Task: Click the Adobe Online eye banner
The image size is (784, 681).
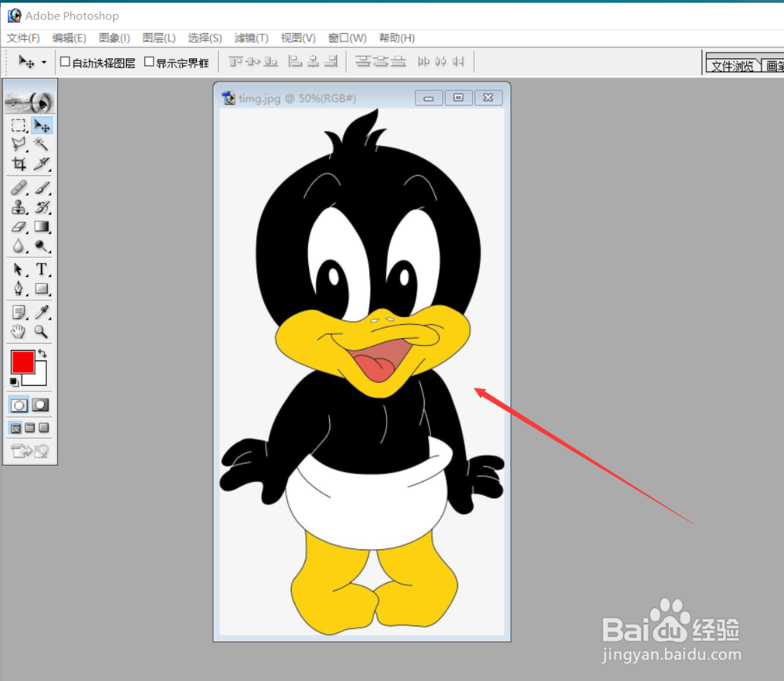Action: tap(30, 102)
